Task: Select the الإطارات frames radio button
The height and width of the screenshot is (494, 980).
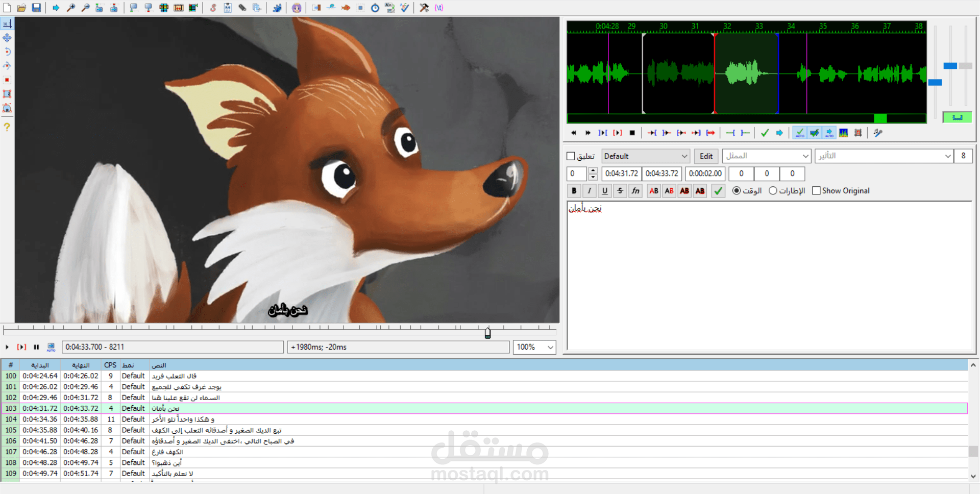Action: coord(773,190)
